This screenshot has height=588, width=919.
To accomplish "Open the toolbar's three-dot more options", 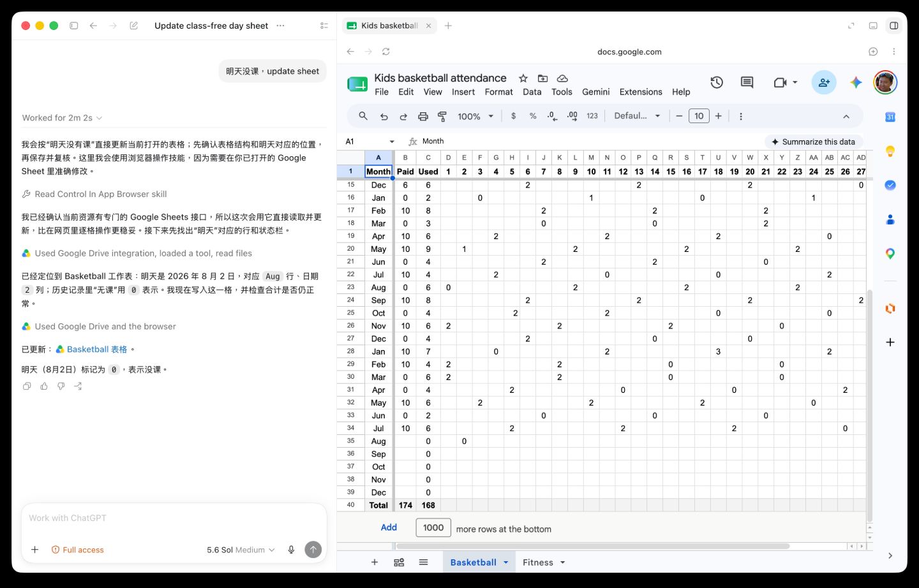I will [741, 117].
